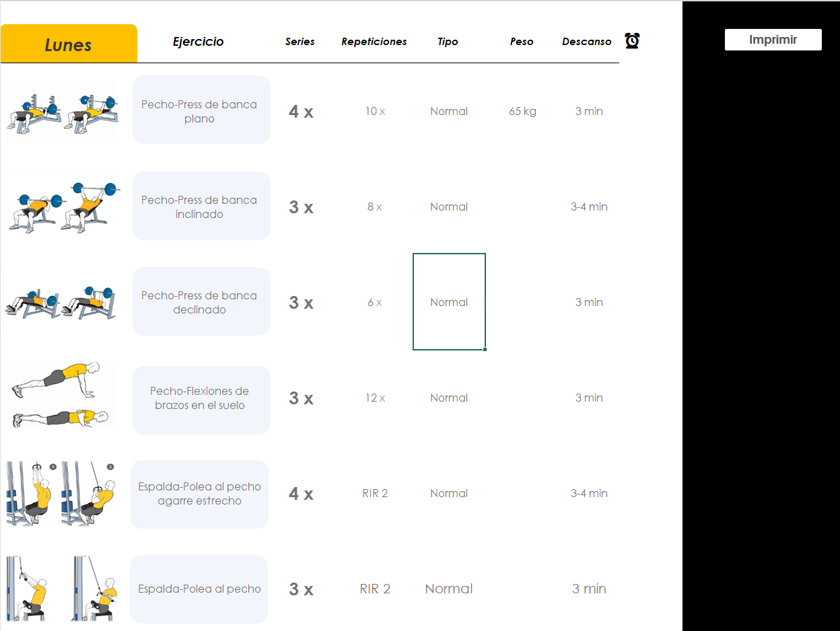Click the push-ups exercise illustration
The image size is (840, 631).
(61, 397)
